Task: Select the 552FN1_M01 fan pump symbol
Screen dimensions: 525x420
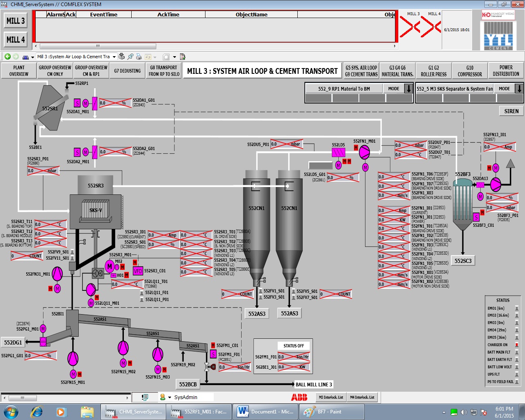Action: click(364, 153)
